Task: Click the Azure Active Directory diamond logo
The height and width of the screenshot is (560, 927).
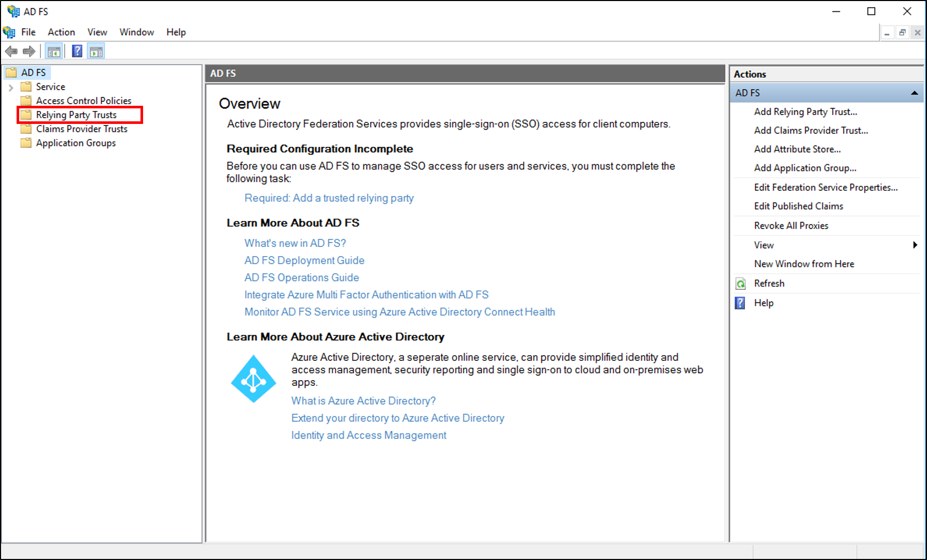Action: click(x=253, y=380)
